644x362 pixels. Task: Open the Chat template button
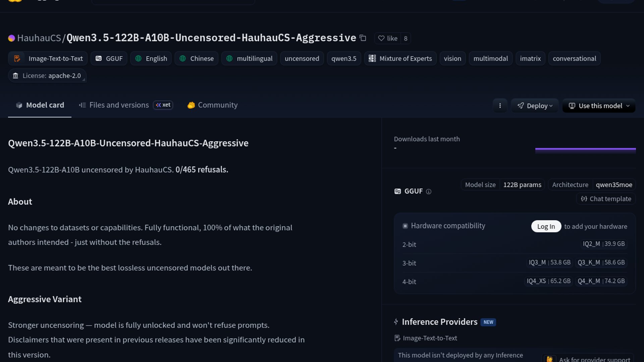click(606, 199)
